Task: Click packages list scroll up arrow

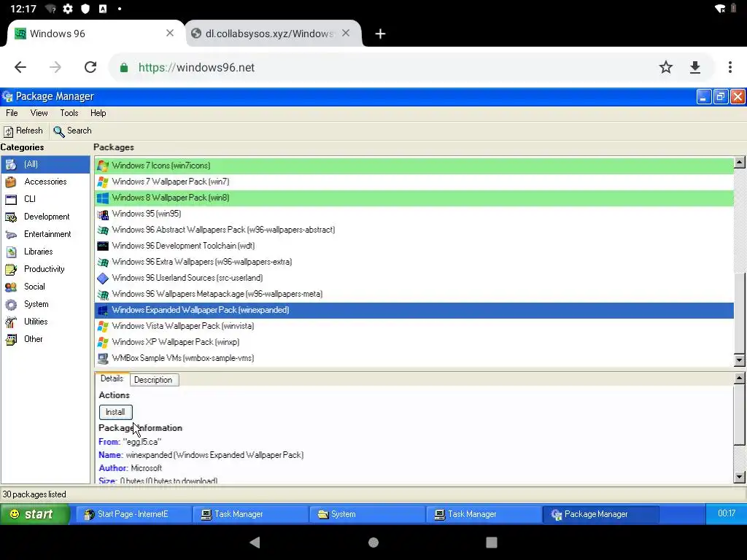Action: [x=740, y=163]
